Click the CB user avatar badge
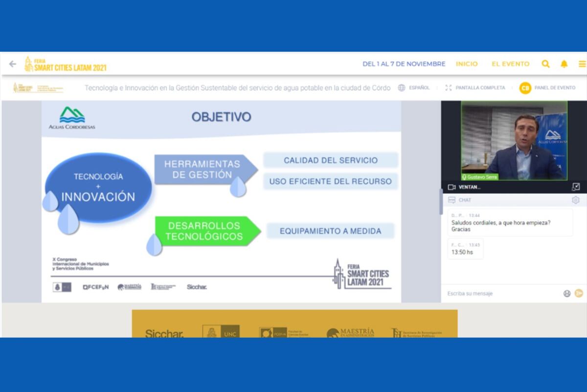587x392 pixels. (525, 88)
